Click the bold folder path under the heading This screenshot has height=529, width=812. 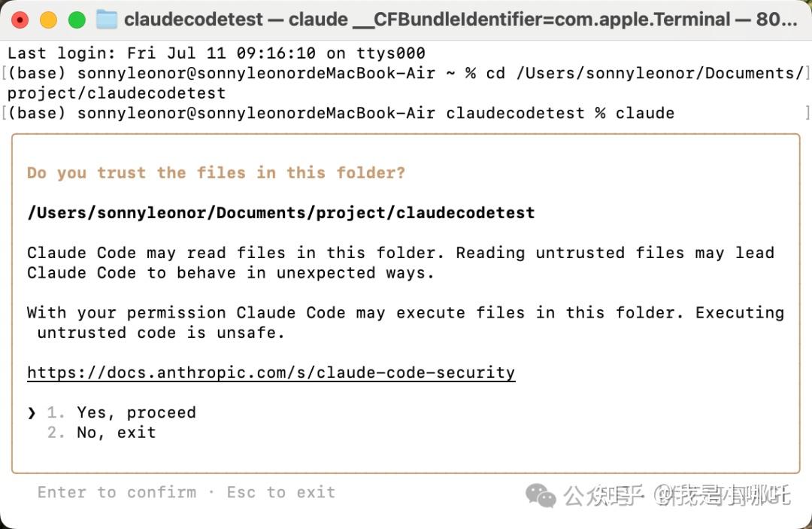pyautogui.click(x=280, y=212)
